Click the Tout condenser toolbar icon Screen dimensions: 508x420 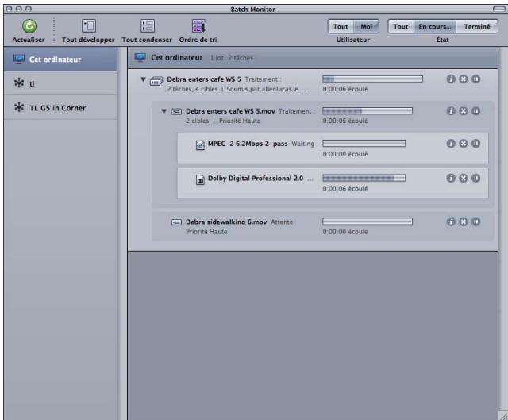tap(148, 26)
